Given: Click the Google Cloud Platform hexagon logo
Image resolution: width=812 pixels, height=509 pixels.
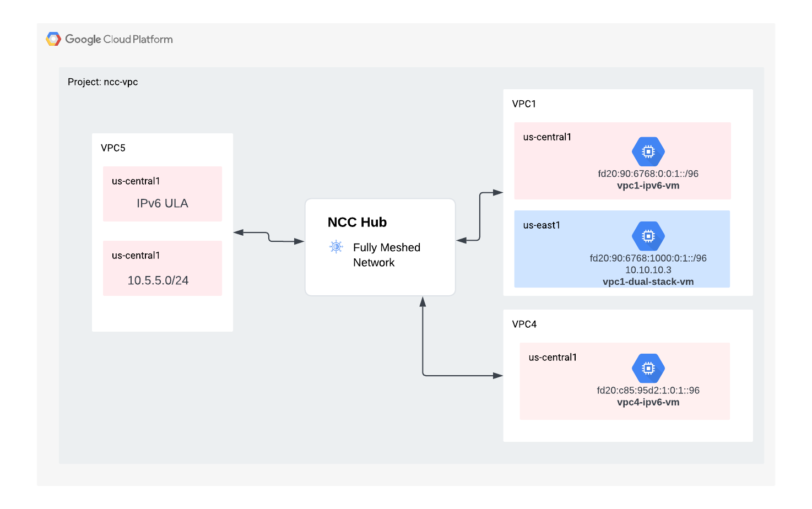Looking at the screenshot, I should point(53,39).
